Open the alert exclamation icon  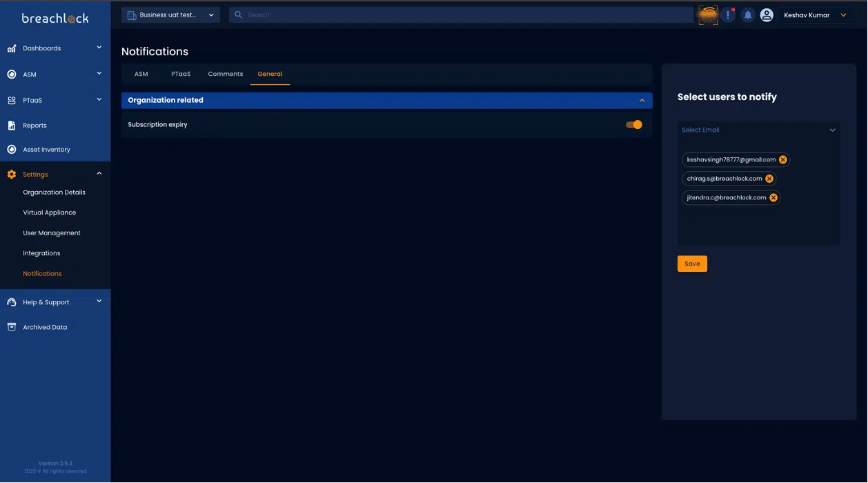[728, 14]
